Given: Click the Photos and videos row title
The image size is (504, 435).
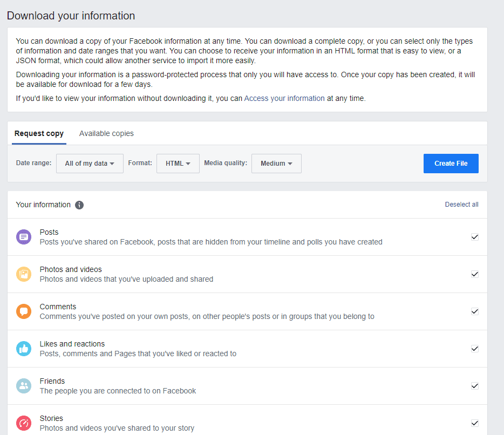Looking at the screenshot, I should click(71, 269).
